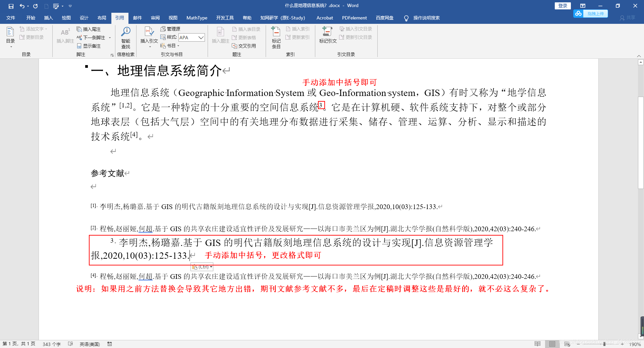
Task: Click 操作说明搜索 tell me search box
Action: coord(426,18)
